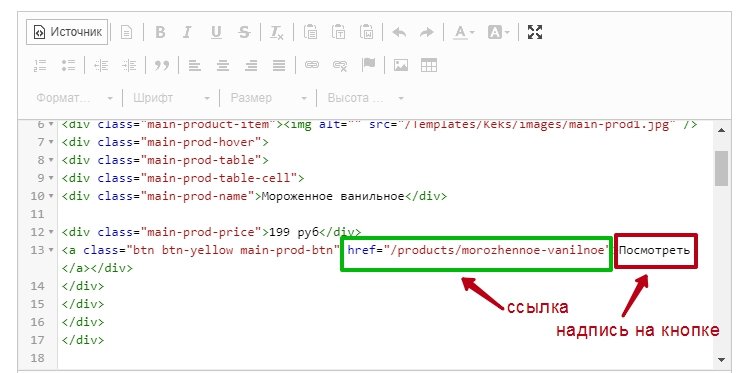Open the text color picker

[464, 33]
